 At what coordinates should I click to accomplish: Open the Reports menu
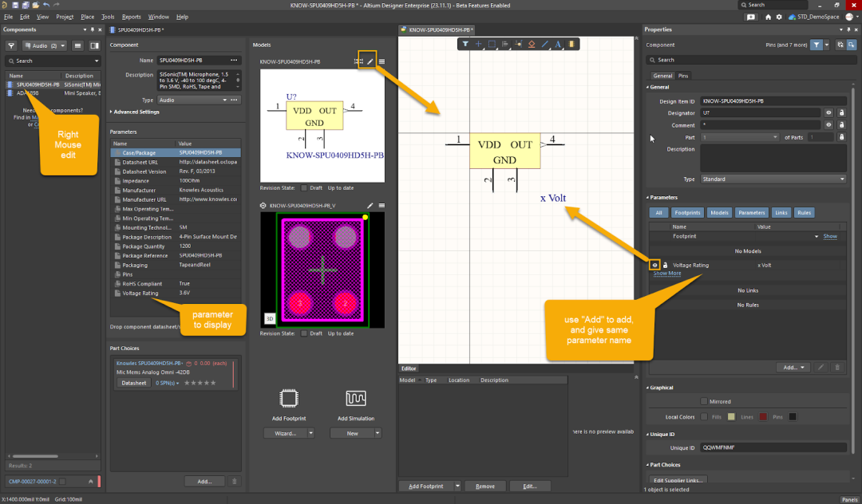[x=132, y=17]
